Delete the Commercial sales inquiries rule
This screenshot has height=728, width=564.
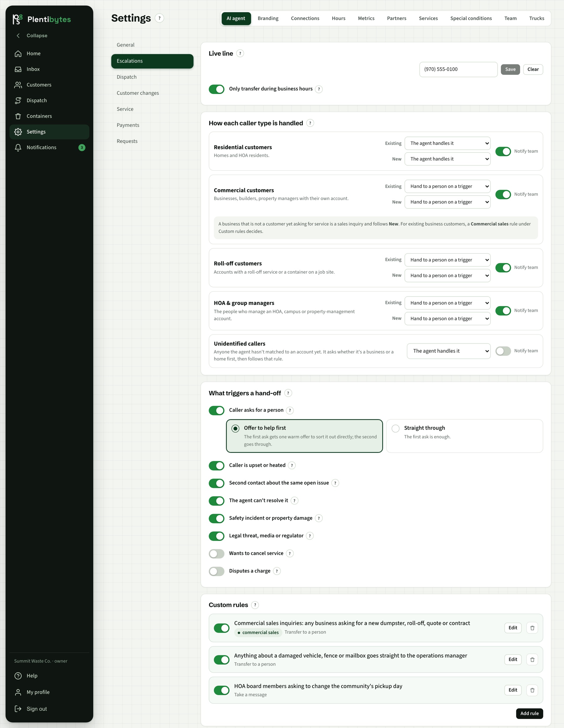point(532,628)
